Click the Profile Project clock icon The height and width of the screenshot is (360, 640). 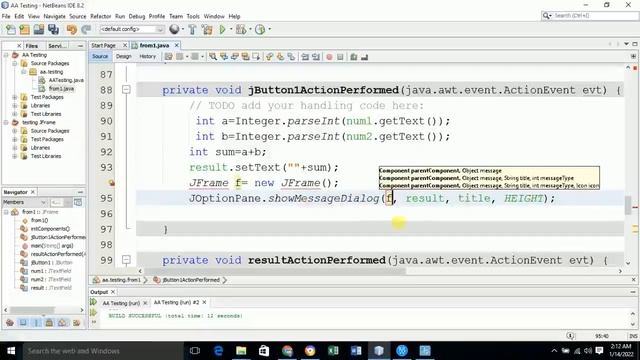coord(260,29)
